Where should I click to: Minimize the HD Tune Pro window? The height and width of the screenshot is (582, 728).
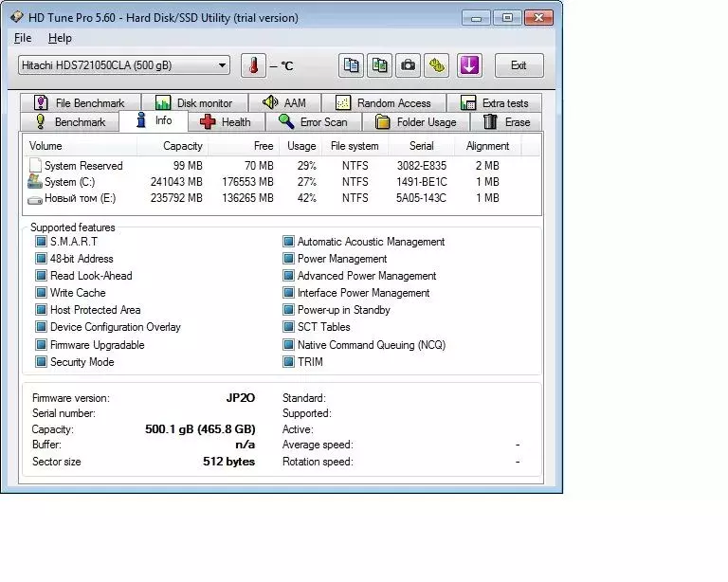(x=477, y=18)
